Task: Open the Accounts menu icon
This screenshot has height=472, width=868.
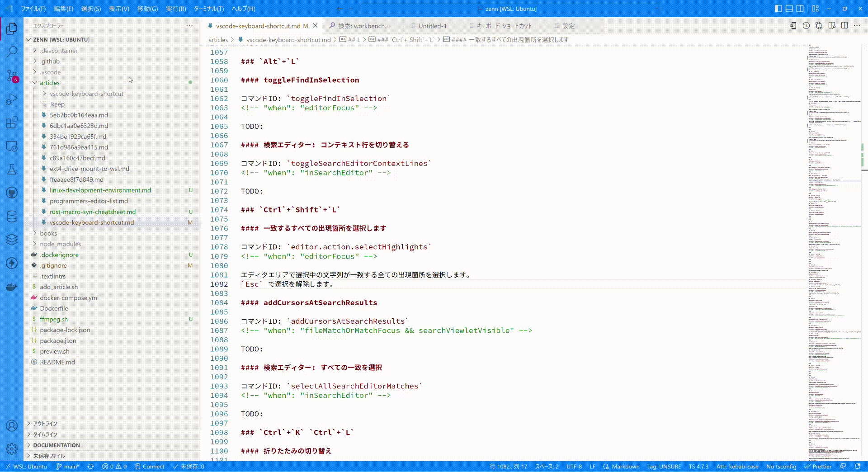Action: point(12,425)
